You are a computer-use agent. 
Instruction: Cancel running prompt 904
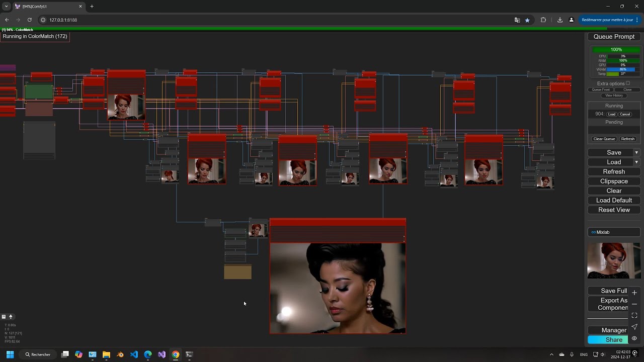click(x=625, y=114)
